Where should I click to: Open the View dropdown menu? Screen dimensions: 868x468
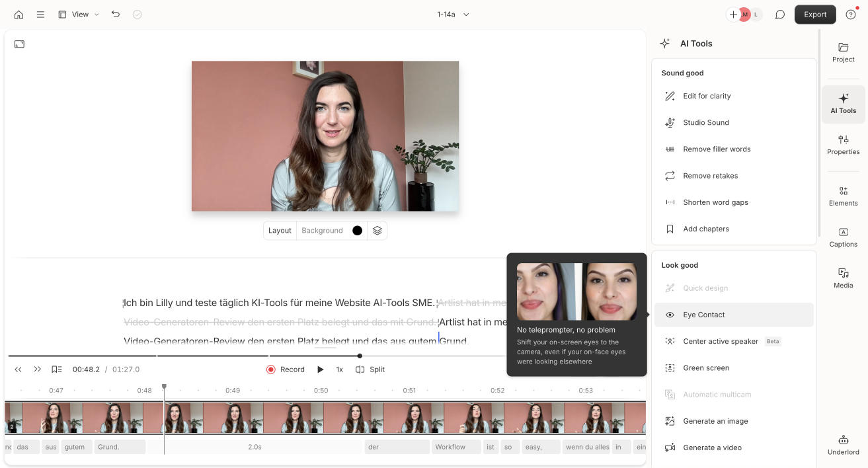click(x=79, y=15)
